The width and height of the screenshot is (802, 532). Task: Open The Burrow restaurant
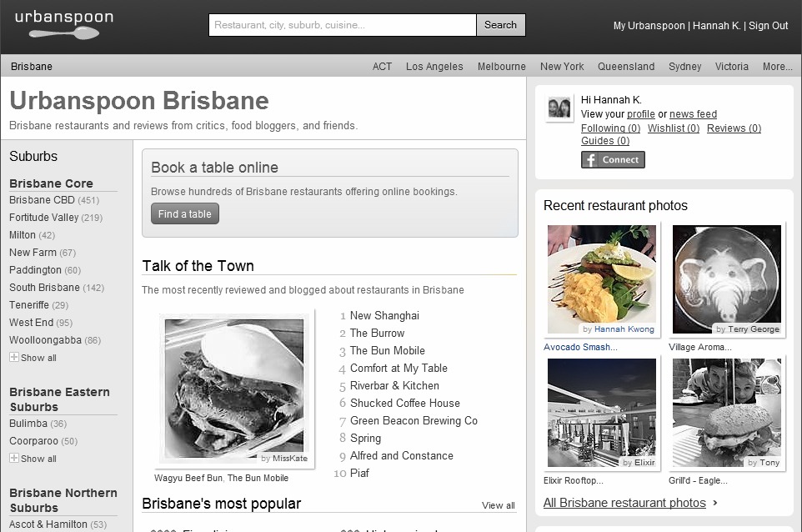[x=377, y=333]
